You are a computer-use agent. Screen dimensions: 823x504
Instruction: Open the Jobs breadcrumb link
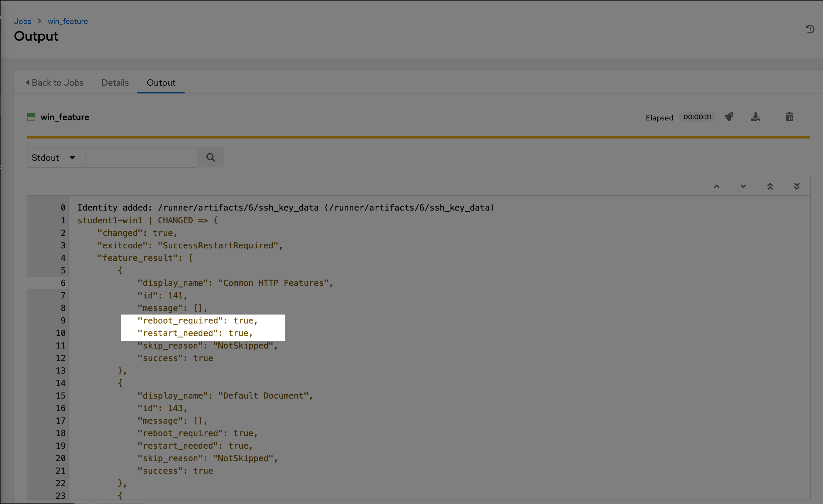tap(22, 21)
